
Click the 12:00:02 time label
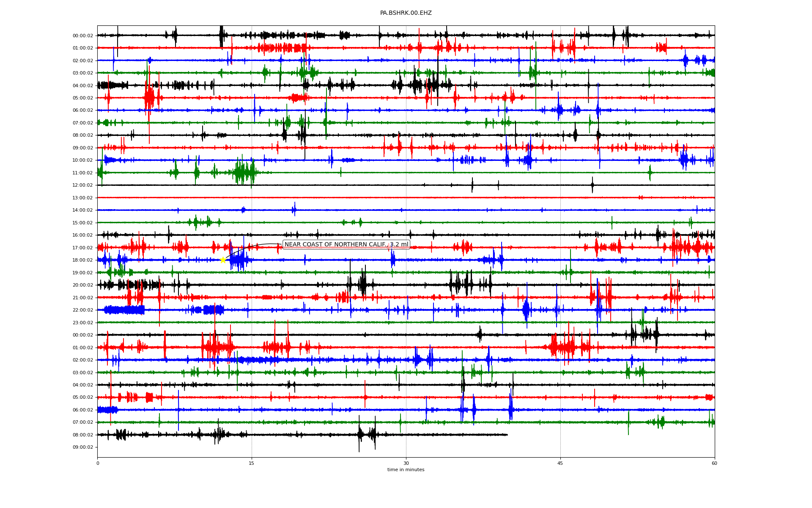click(83, 185)
